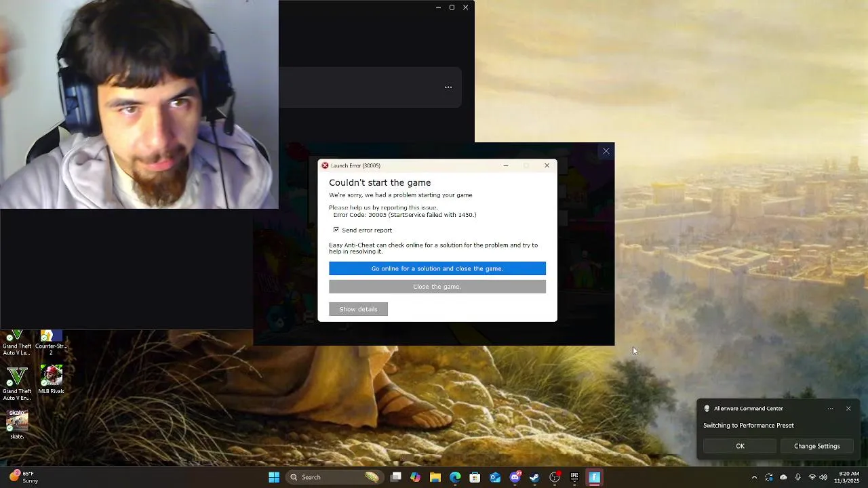Open Task View from the taskbar
The image size is (868, 488).
pos(396,477)
